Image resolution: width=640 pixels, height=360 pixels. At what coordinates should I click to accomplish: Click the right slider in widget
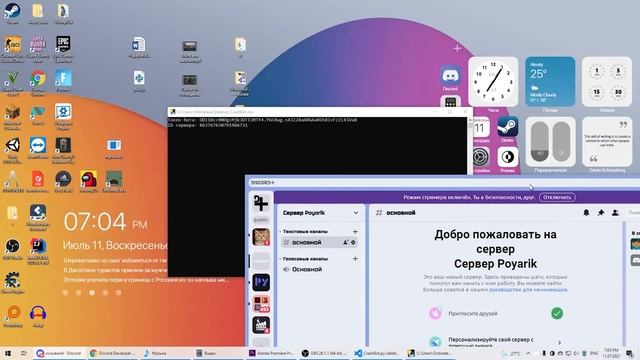(561, 142)
